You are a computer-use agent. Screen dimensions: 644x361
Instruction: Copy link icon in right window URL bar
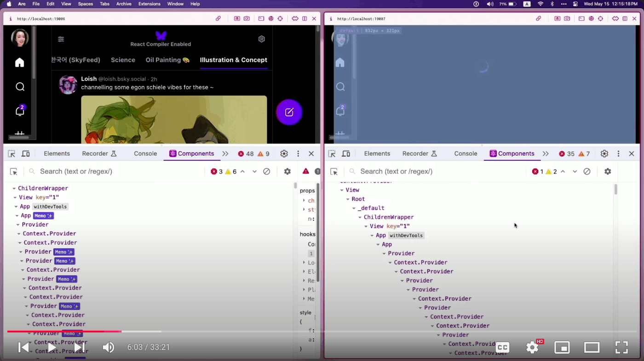point(538,18)
